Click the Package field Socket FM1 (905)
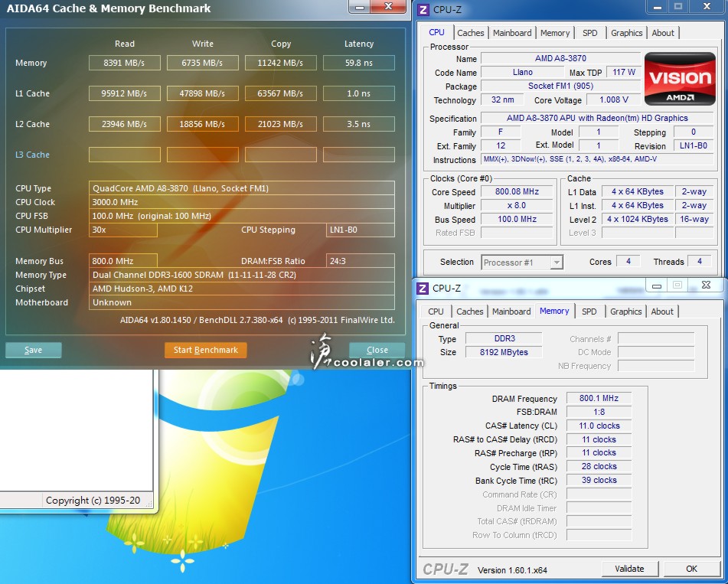Screen dimensions: 728x584 [x=560, y=86]
